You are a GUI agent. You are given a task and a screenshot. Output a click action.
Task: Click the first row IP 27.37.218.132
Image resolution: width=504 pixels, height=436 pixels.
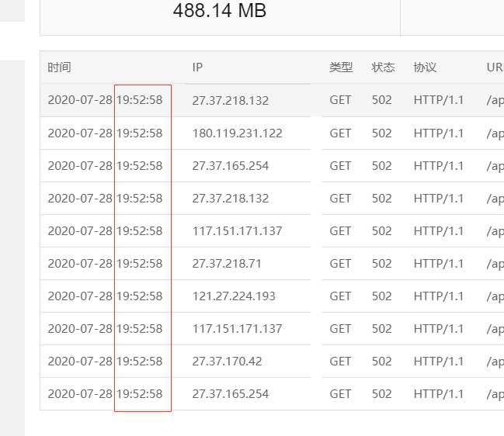231,101
